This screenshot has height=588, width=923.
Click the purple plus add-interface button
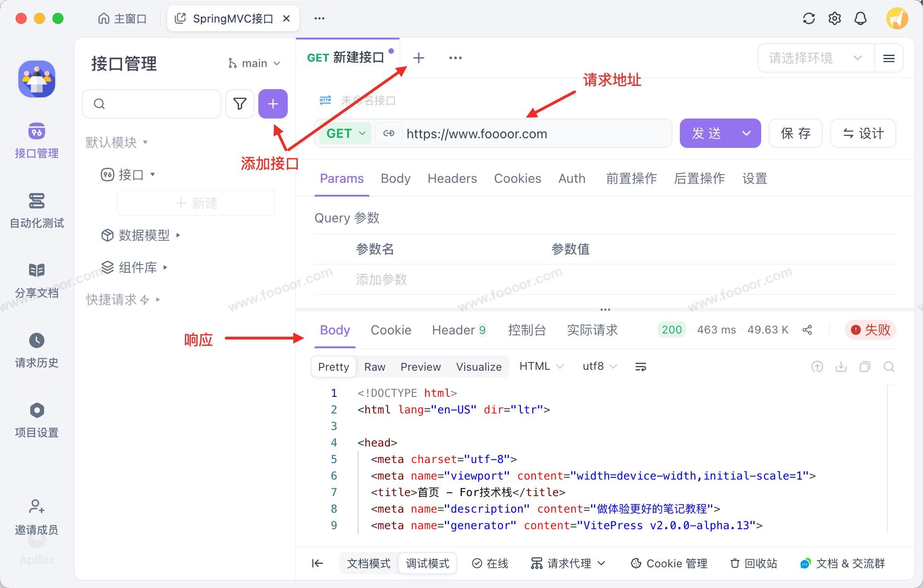[x=273, y=104]
